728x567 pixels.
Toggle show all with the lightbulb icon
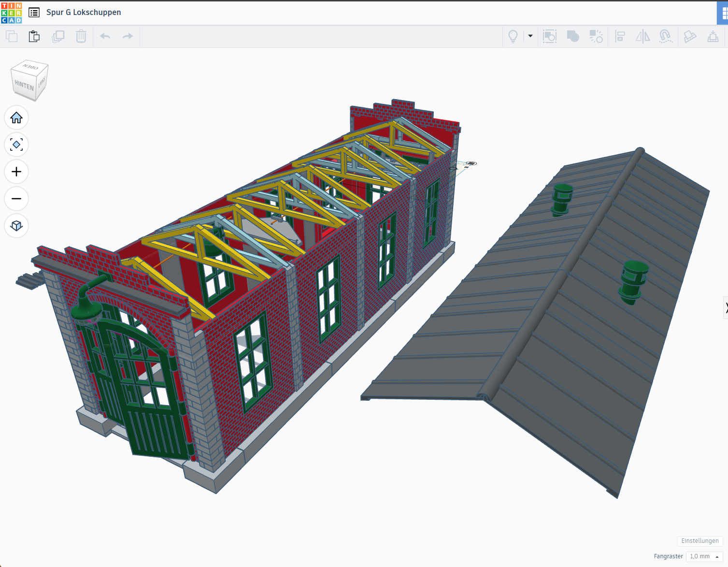point(513,36)
